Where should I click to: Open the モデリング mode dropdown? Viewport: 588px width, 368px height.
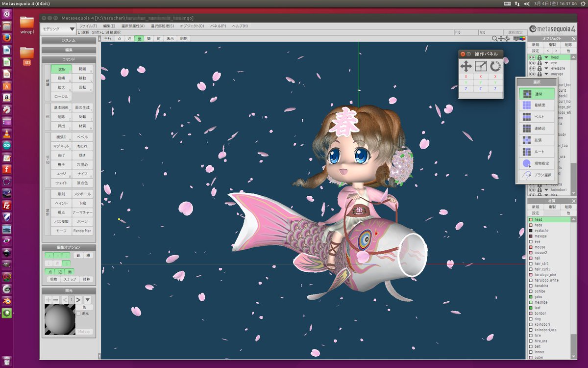[x=58, y=29]
